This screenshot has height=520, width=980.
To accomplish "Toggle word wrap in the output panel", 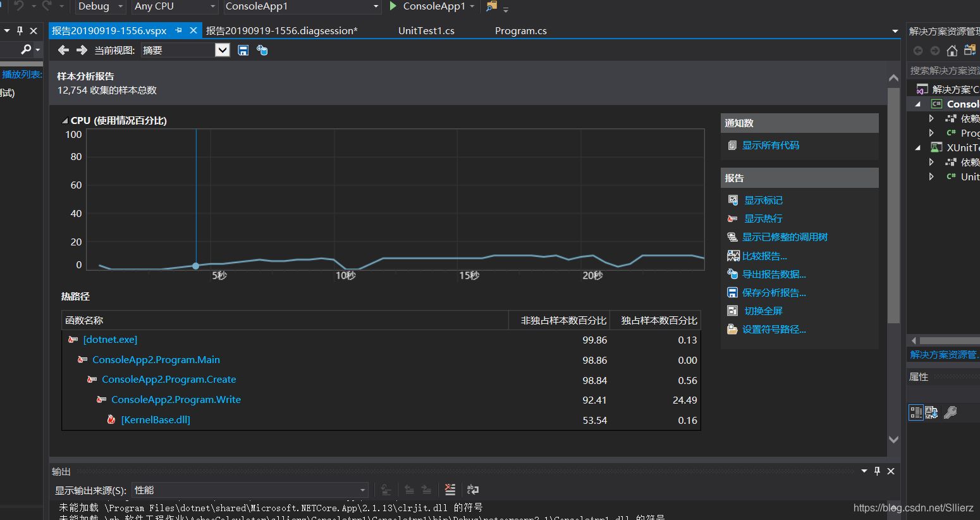I will [473, 490].
